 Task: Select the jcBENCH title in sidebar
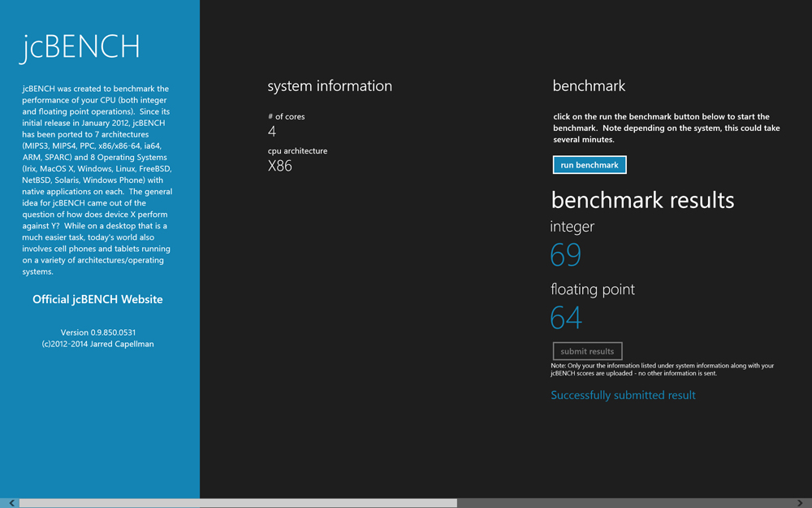click(x=80, y=46)
